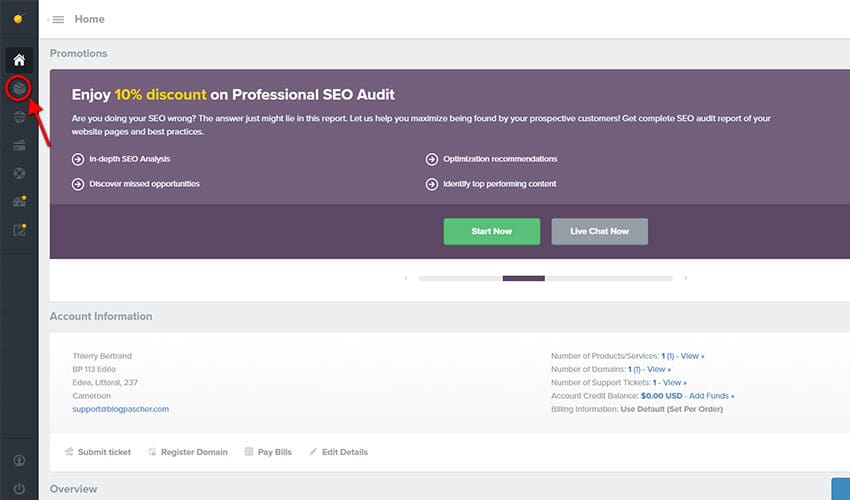Screen dimensions: 850x500
Task: Click arrow icon beside Optimization recommendations
Action: (432, 159)
